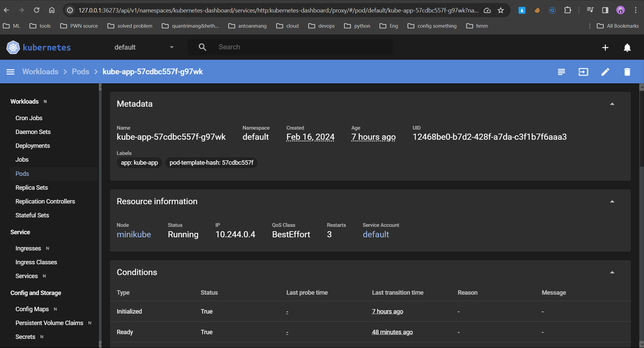Toggle the hamburger sidebar menu
Screen dimensions: 644x348
(10, 72)
